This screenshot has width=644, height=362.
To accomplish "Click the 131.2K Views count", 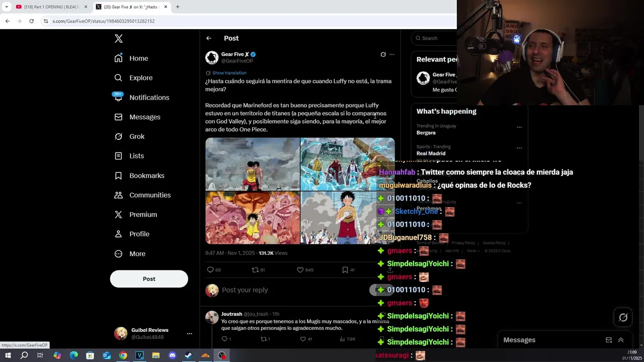I will [x=273, y=253].
